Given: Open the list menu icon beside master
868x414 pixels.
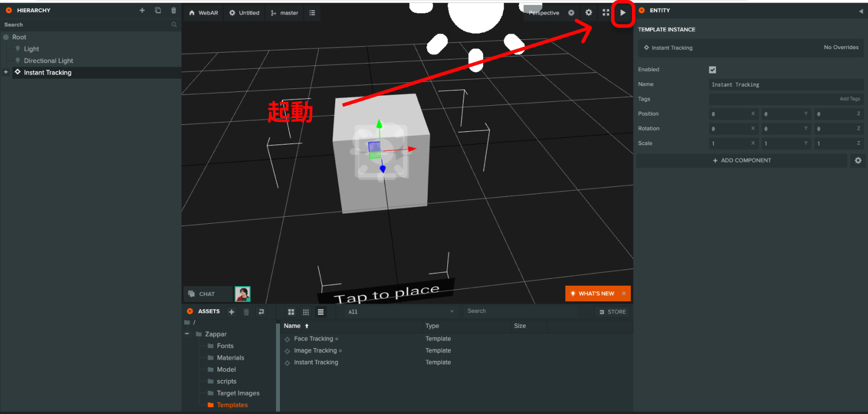Looking at the screenshot, I should pos(312,13).
